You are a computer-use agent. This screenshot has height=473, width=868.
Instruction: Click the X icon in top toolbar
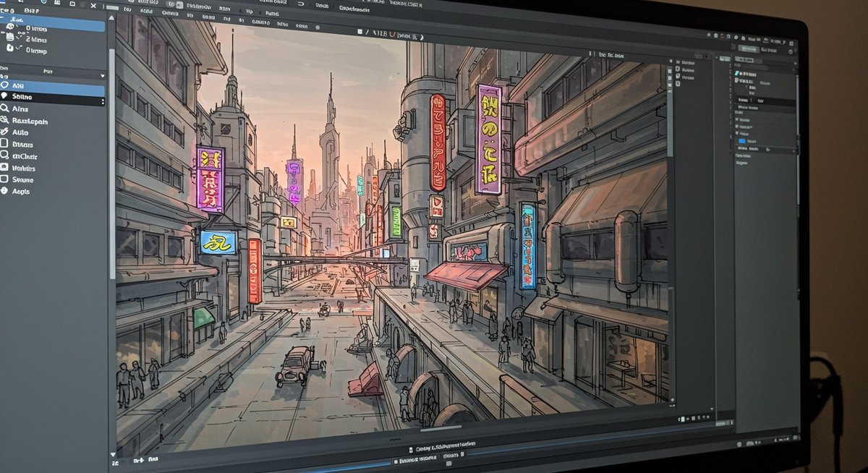[93, 5]
